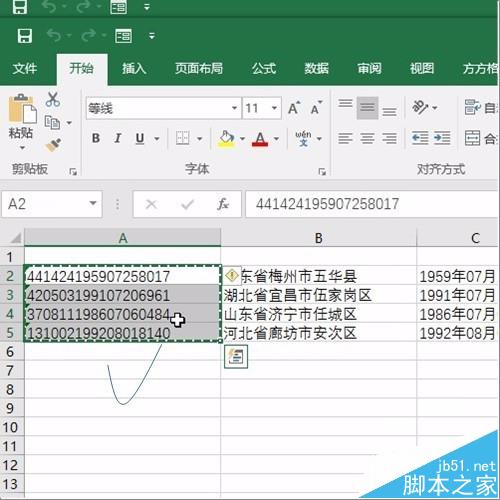The height and width of the screenshot is (500, 500).
Task: Decrease font size with small A icon
Action: [316, 108]
